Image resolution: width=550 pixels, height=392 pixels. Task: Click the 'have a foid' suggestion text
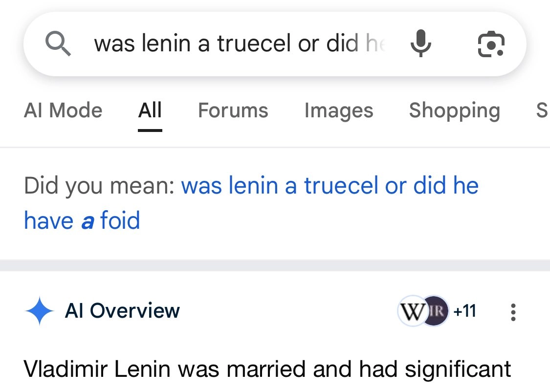82,220
